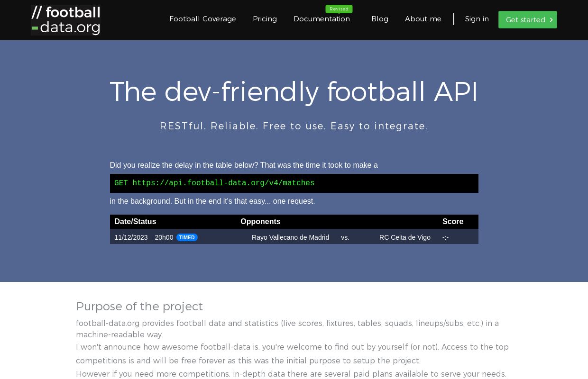Click the 'vs.' text in match row
Image resolution: width=588 pixels, height=379 pixels.
pos(345,237)
